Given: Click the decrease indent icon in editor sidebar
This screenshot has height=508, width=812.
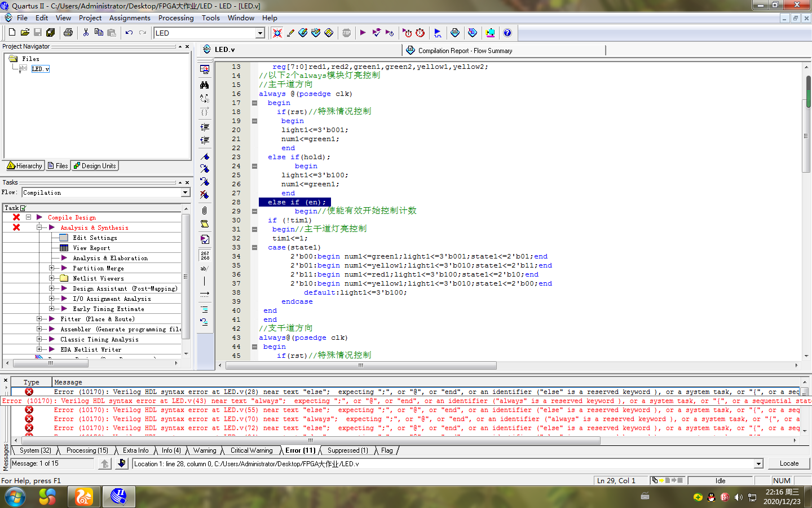Looking at the screenshot, I should pos(205,140).
